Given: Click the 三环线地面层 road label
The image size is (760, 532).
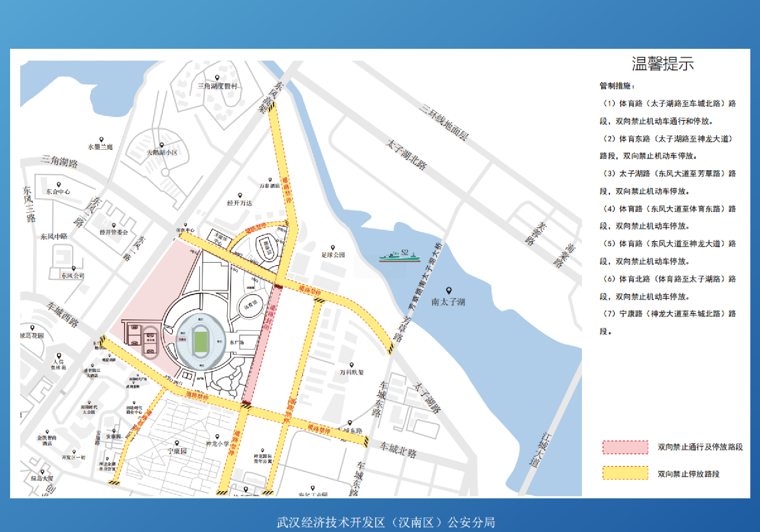Looking at the screenshot, I should point(444,122).
